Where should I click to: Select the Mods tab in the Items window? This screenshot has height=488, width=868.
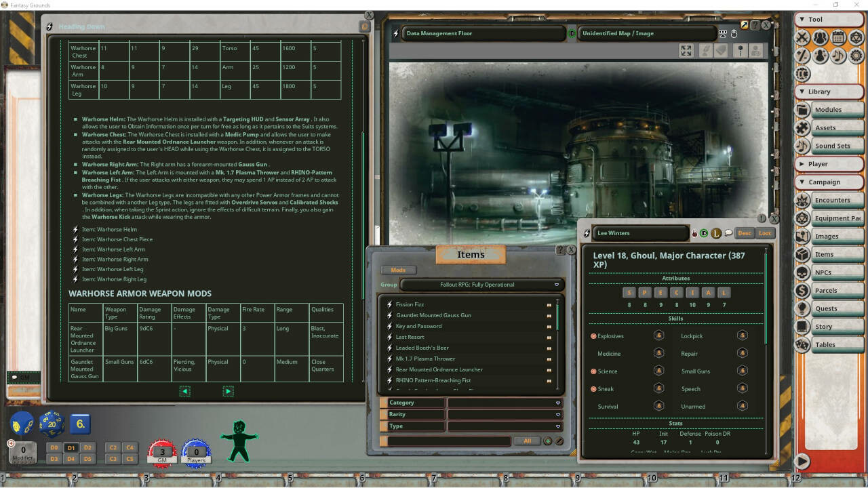tap(398, 270)
